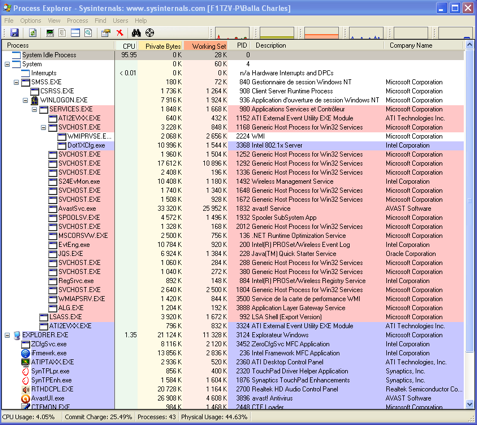The height and width of the screenshot is (425, 477).
Task: Open the Find menu
Action: [100, 21]
